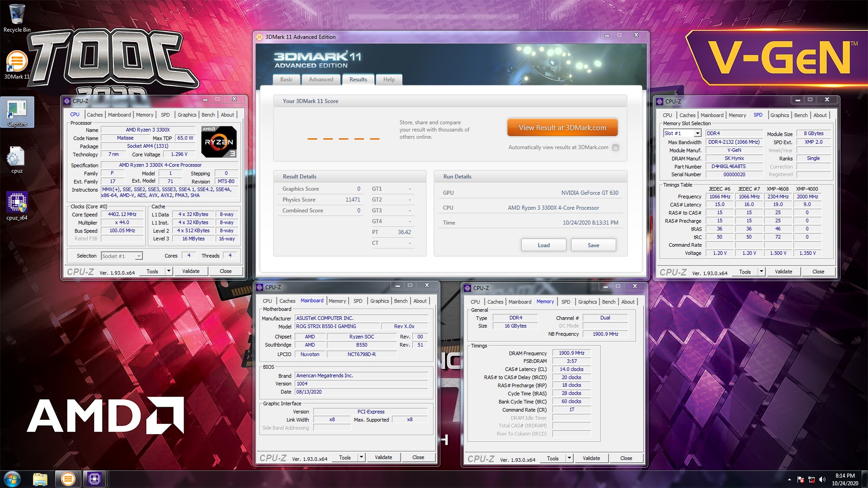Open Action Center flag tray icon
The image size is (868, 488).
coord(801,479)
